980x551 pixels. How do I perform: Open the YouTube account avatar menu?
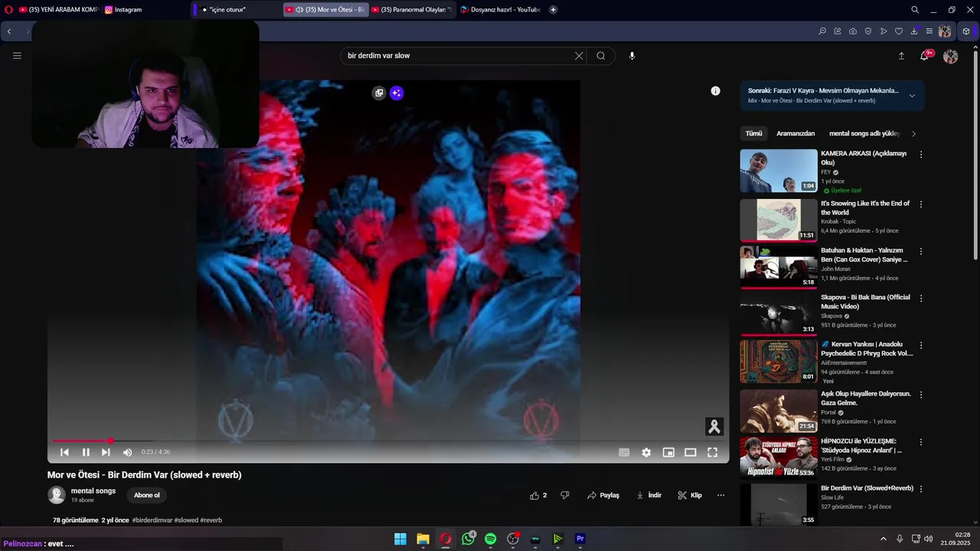click(951, 56)
